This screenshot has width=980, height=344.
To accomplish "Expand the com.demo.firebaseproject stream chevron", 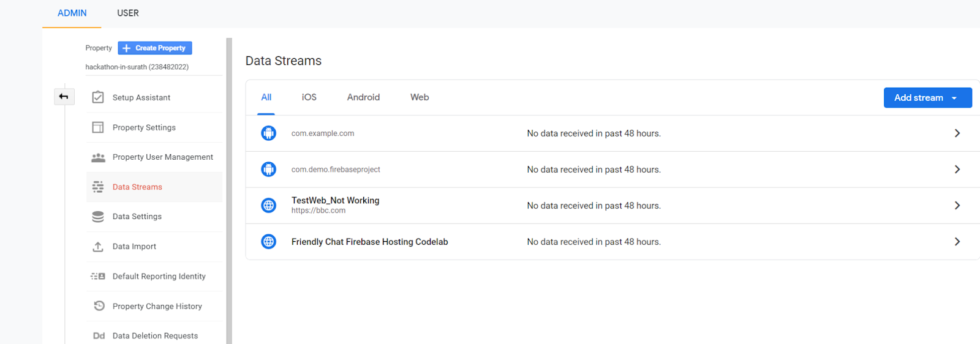I will pos(957,170).
